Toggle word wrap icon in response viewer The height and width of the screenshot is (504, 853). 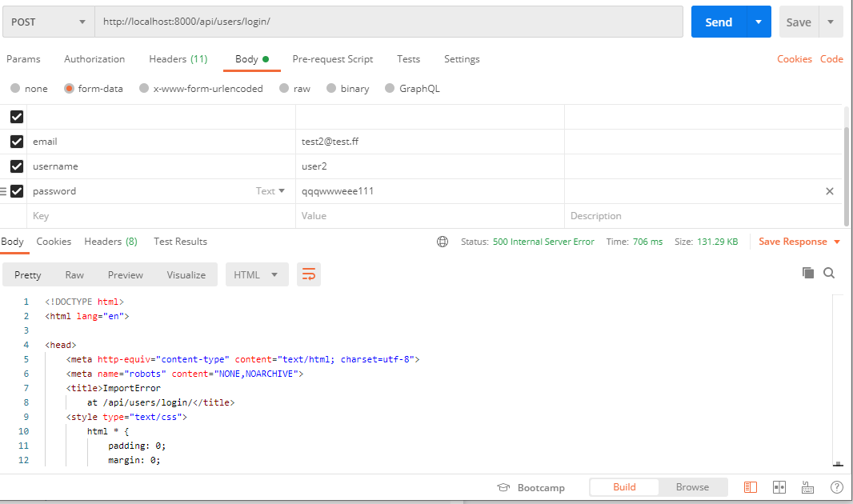308,274
